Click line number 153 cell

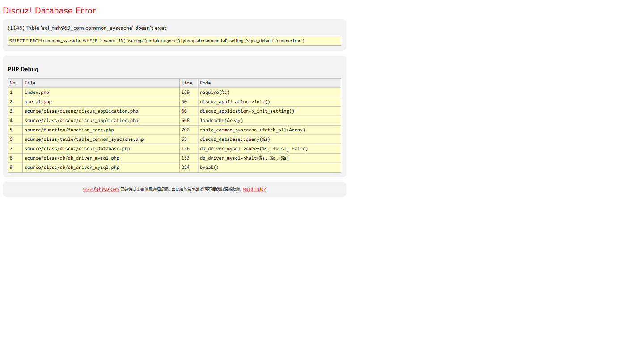pyautogui.click(x=189, y=158)
